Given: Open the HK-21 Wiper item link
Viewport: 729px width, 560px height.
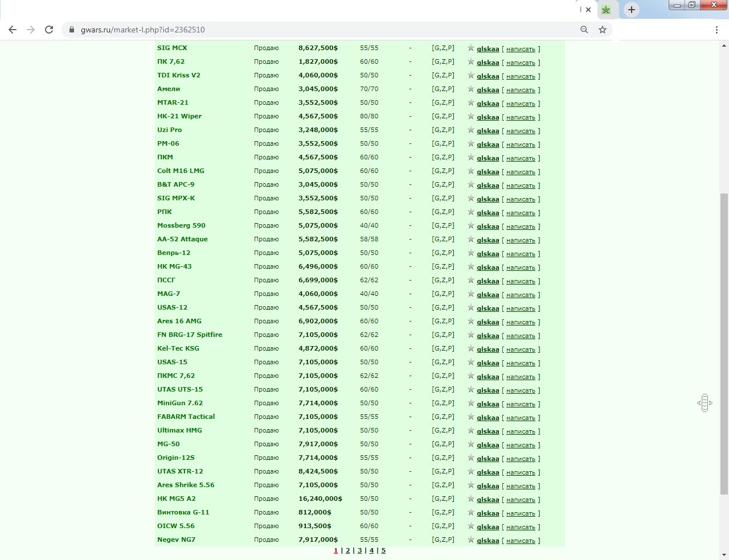Looking at the screenshot, I should [179, 116].
